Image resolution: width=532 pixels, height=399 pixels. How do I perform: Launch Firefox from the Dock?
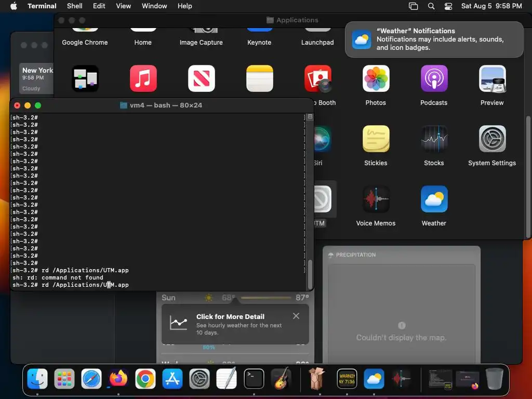[x=118, y=379]
